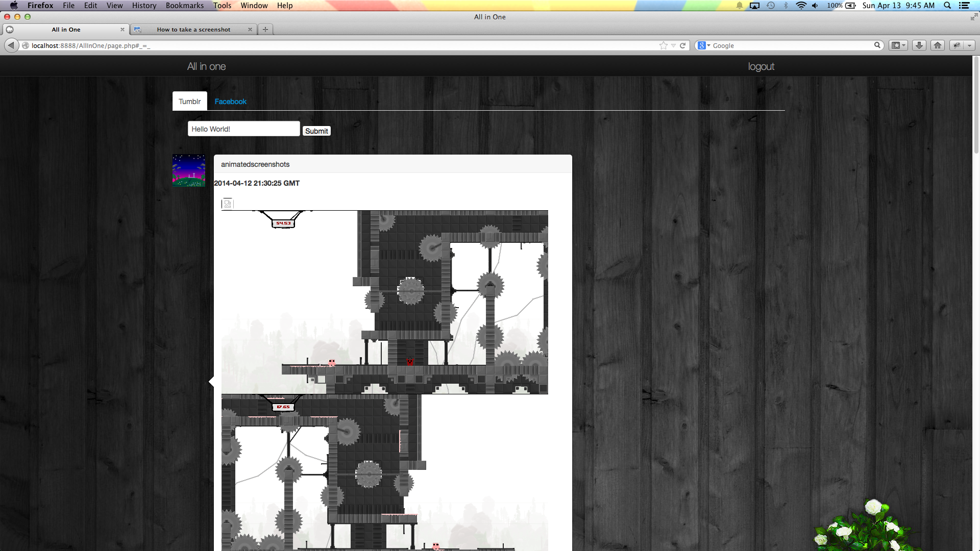Close the All in One tab
Image resolution: width=980 pixels, height=551 pixels.
click(x=122, y=30)
